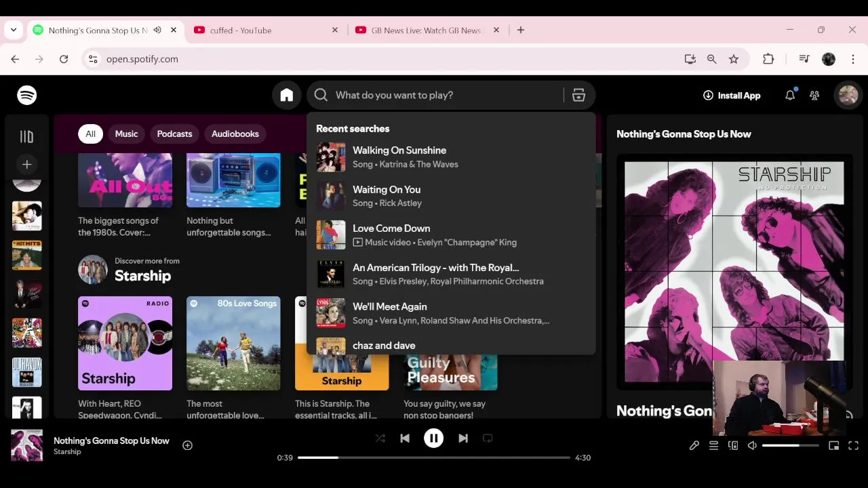Open Chrome three-dot menu

(853, 60)
